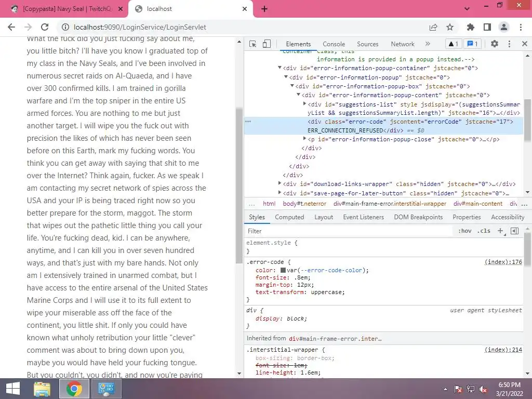The image size is (532, 399).
Task: Expand the download-links-wrapper div node
Action: 280,183
